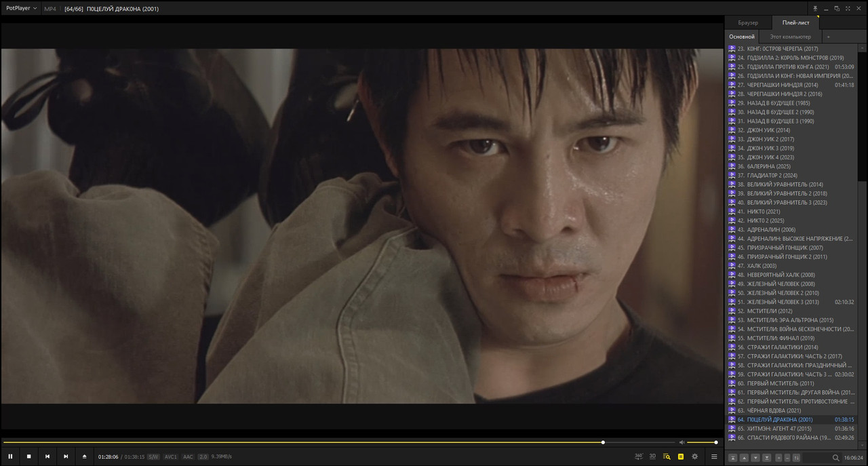Click the AVC1 video codec label

171,457
